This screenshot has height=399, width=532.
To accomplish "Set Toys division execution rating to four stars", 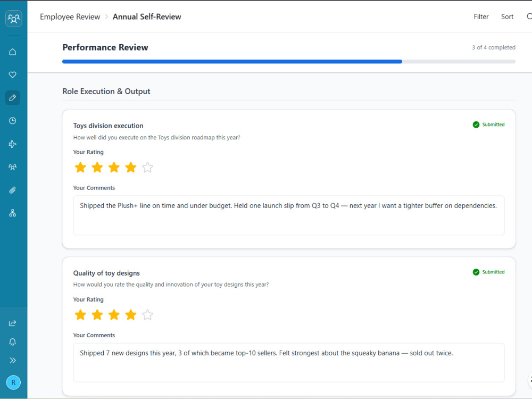I will click(x=131, y=167).
